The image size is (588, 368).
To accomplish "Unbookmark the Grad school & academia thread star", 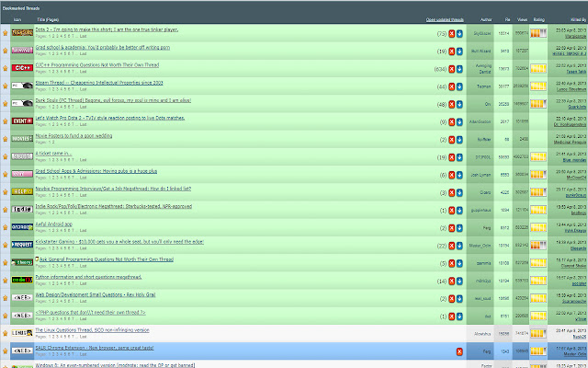I will point(5,50).
